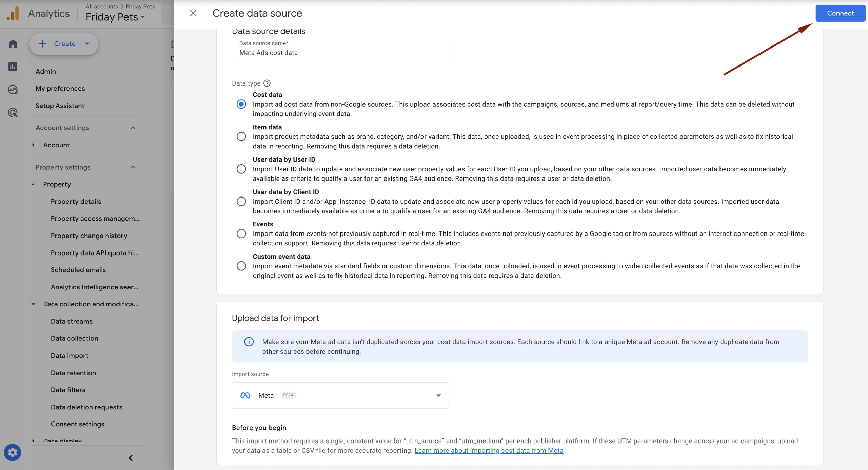The width and height of the screenshot is (868, 470).
Task: Open Data import
Action: pyautogui.click(x=70, y=355)
